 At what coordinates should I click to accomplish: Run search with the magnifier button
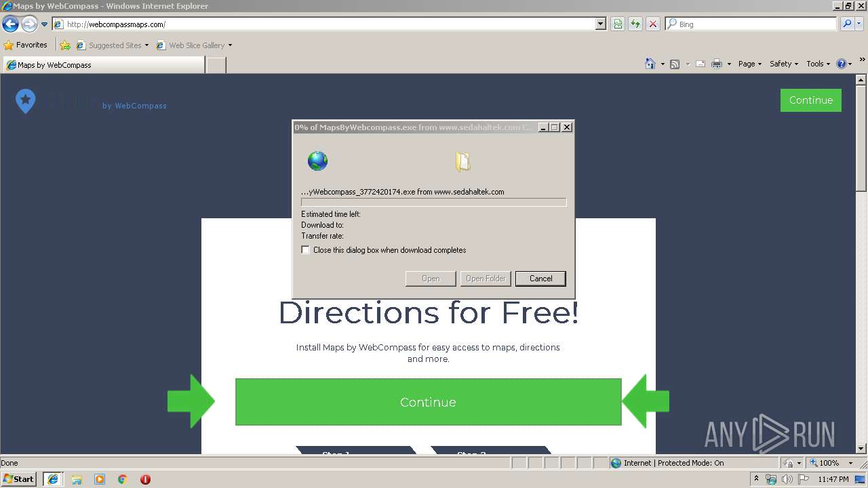[x=846, y=24]
